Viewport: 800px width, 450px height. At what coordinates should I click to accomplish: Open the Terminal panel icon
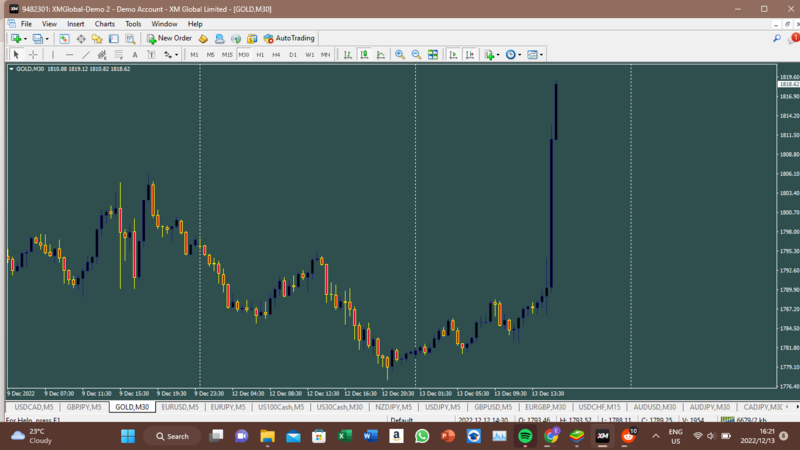click(113, 38)
